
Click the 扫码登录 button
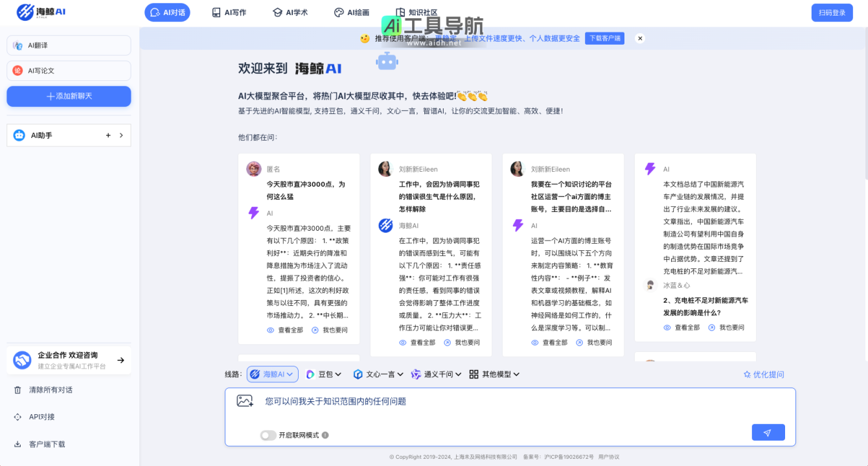tap(832, 12)
